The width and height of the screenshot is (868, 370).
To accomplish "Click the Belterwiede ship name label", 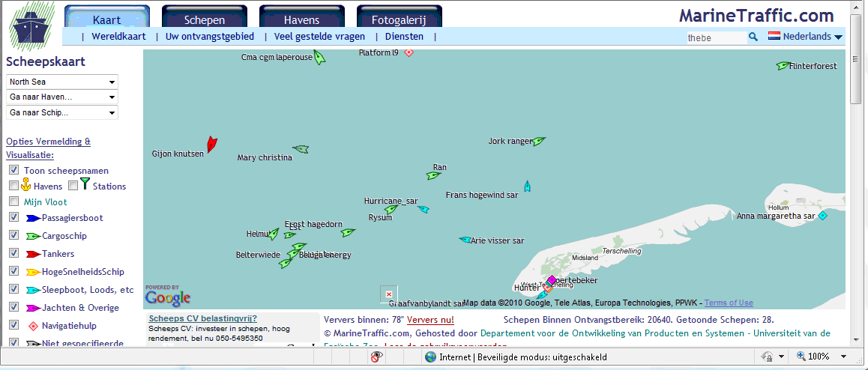I will pyautogui.click(x=256, y=255).
